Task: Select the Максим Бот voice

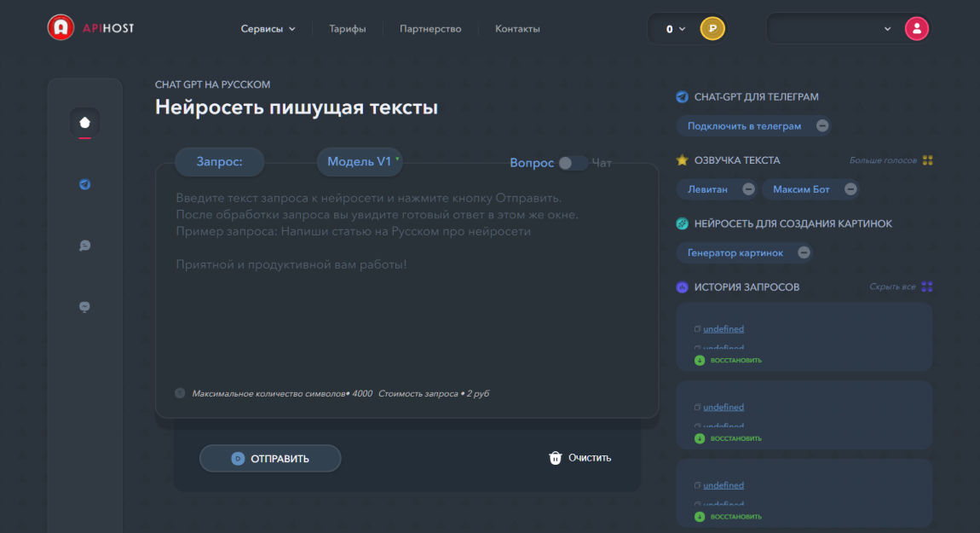Action: (x=801, y=189)
